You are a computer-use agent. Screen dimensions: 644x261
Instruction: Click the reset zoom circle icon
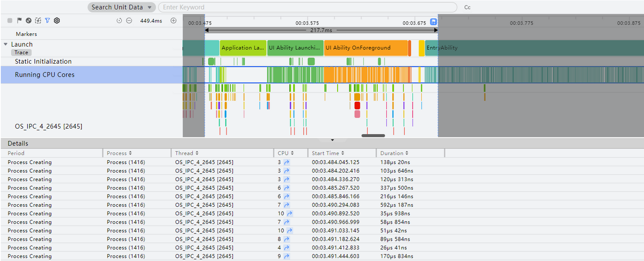point(119,20)
